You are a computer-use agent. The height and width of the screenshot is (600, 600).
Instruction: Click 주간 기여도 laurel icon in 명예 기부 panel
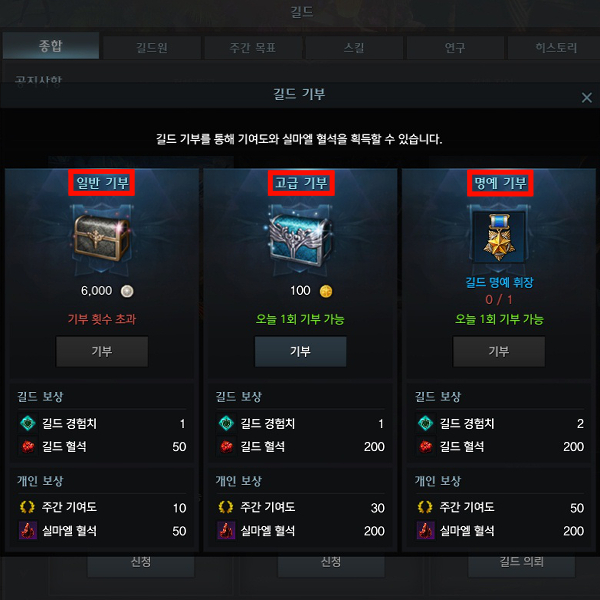(425, 507)
